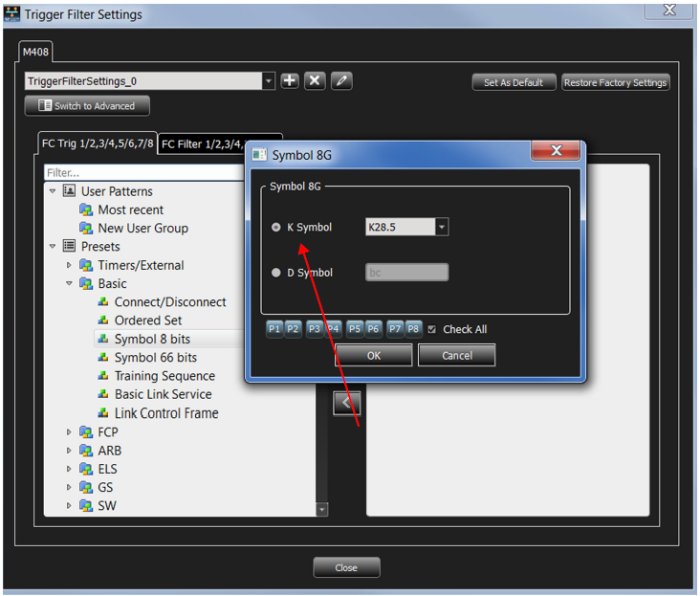Click the rename pencil icon
This screenshot has width=700, height=596.
[x=341, y=81]
